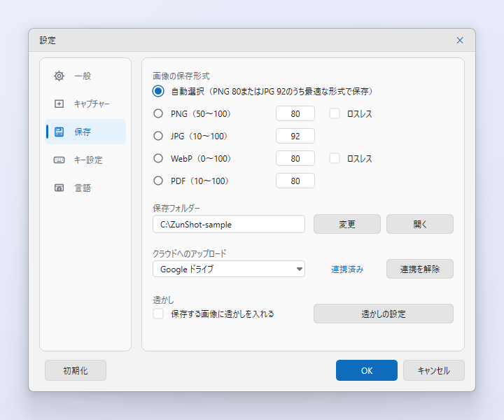
Task: Choose the PDF format radio button
Action: 158,181
